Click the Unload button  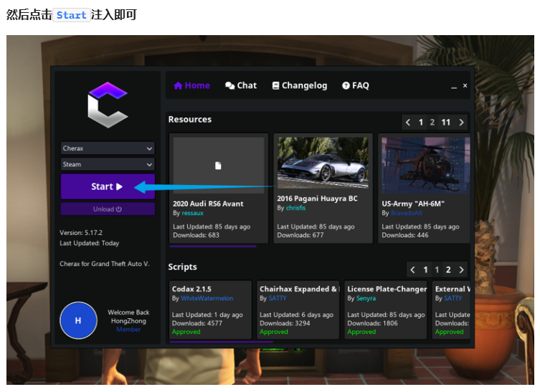108,209
